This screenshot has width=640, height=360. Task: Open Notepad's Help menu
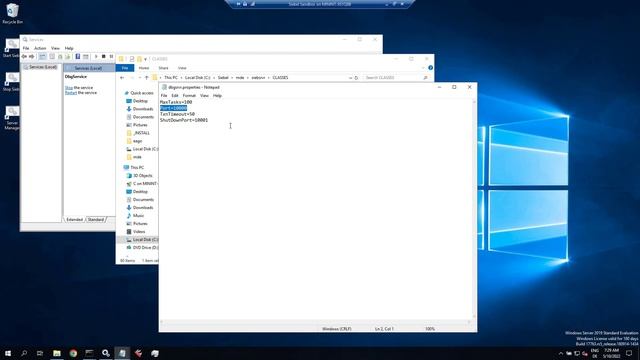(217, 96)
